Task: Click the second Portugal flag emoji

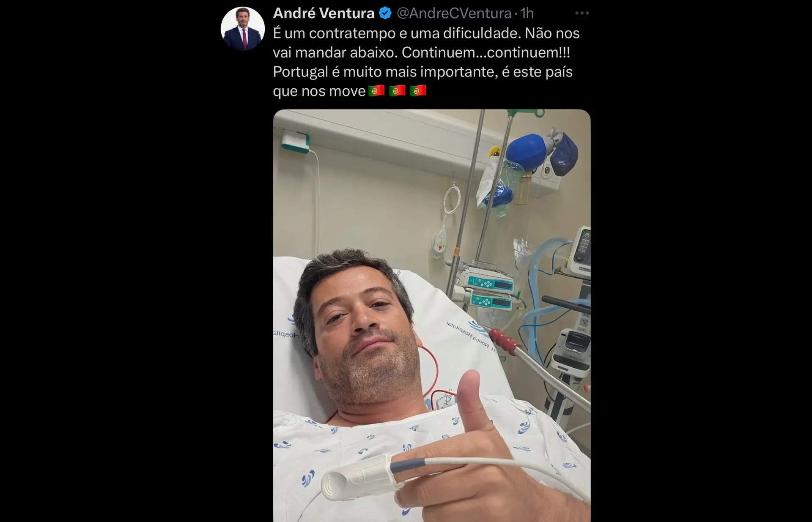Action: point(397,90)
